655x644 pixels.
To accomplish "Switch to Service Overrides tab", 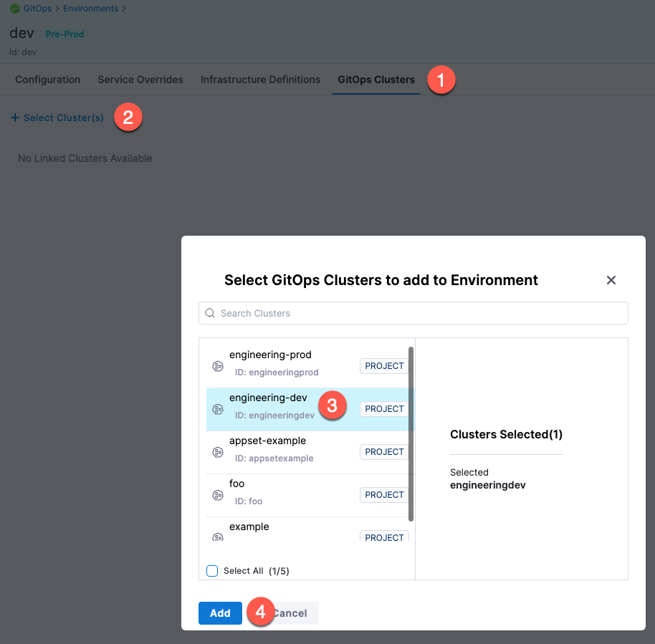I will [140, 80].
